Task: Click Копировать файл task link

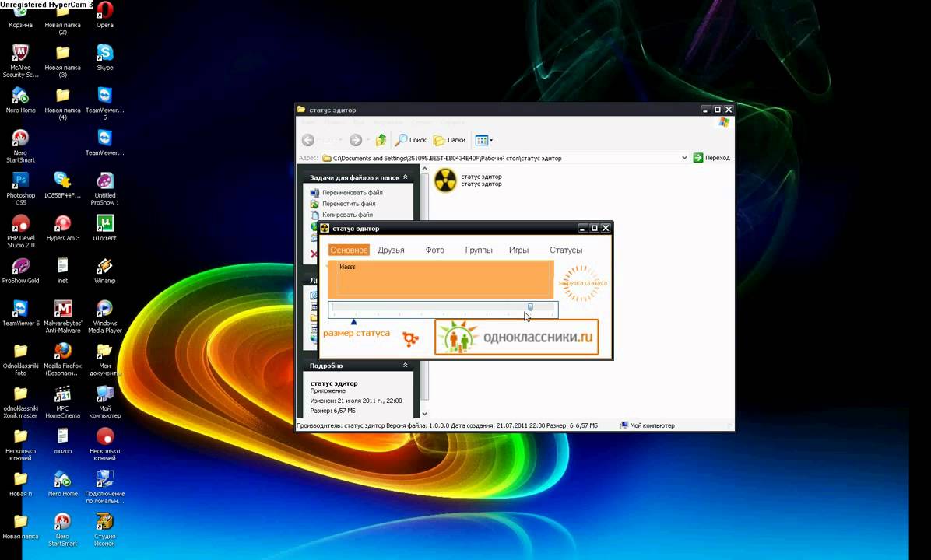Action: (347, 215)
